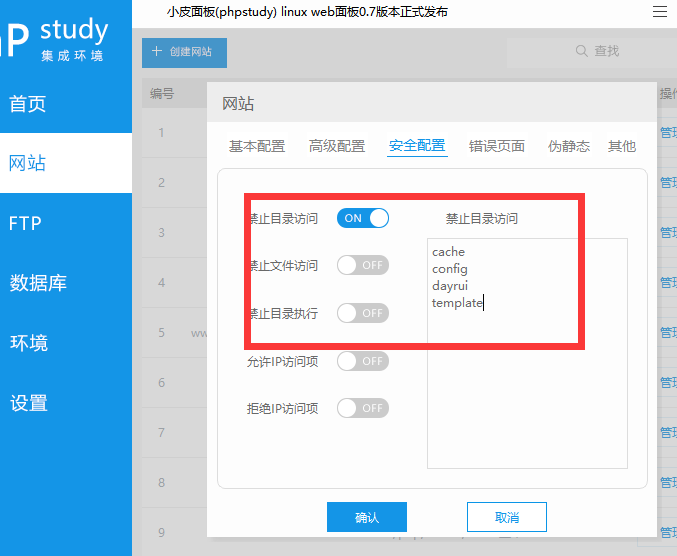Click the row number 6 in the site table
677x556 pixels.
pyautogui.click(x=161, y=382)
